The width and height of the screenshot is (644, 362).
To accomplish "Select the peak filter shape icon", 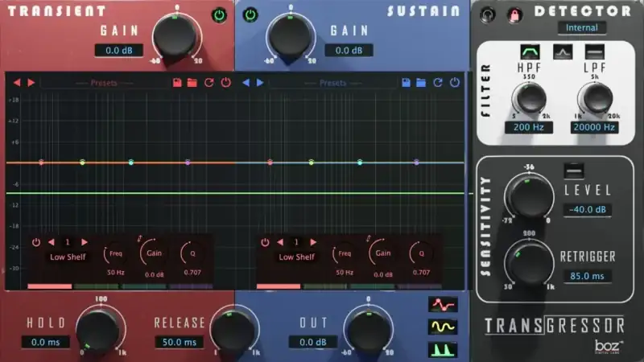I will point(563,52).
